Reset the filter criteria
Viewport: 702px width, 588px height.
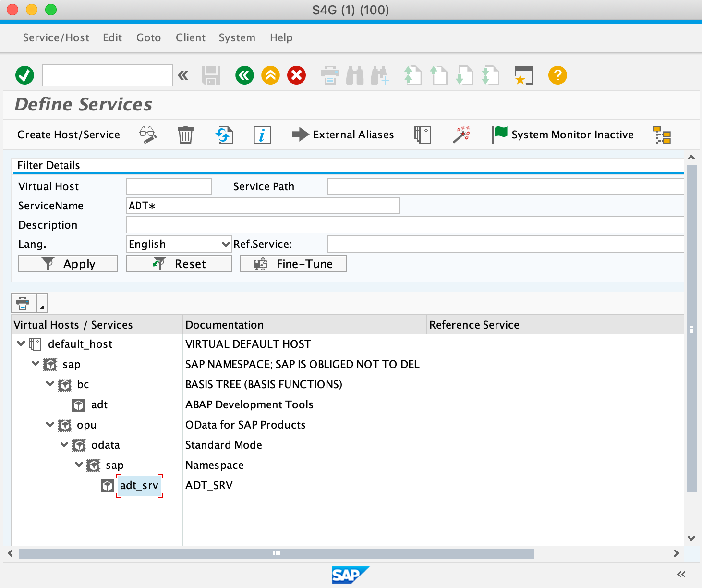(179, 263)
